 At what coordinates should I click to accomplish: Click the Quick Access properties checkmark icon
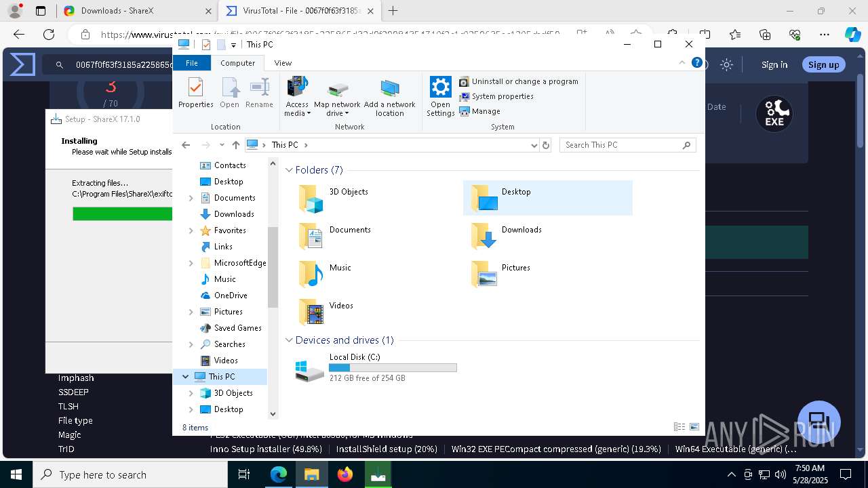pos(206,45)
